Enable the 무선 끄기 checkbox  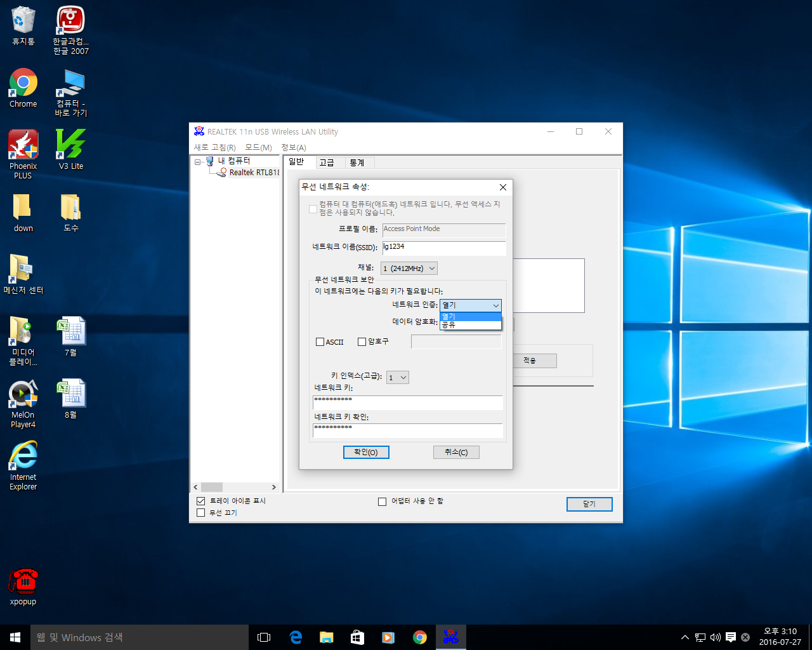click(201, 513)
